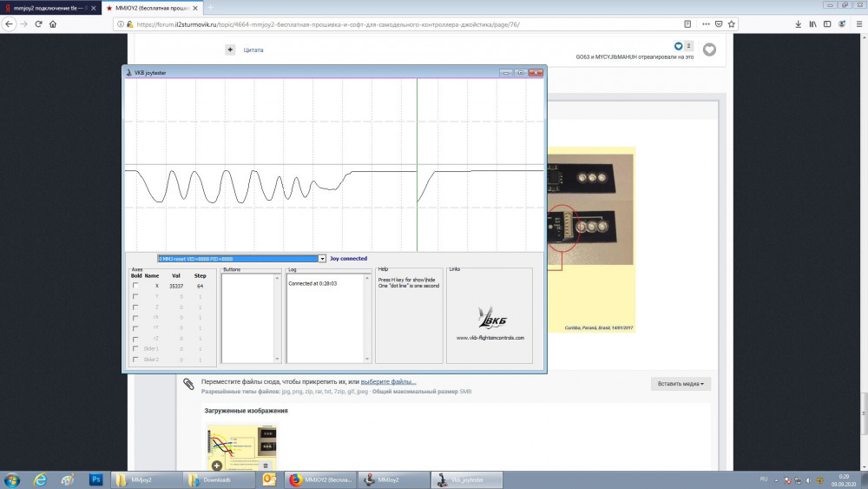
Task: Enable Bold checkbox for X axis
Action: tap(135, 286)
